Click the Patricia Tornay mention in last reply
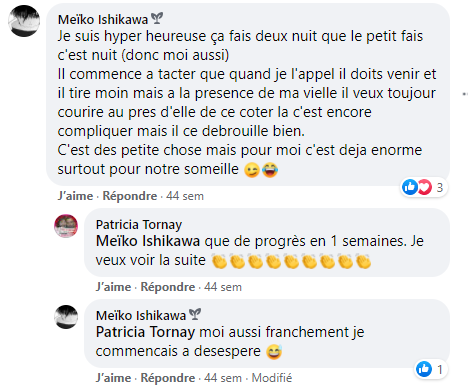468x389 pixels. [145, 332]
